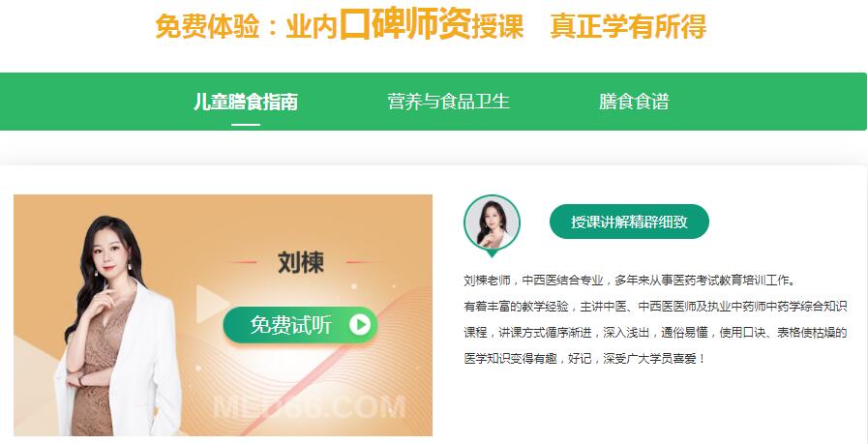
Task: Open the teacher's circular avatar
Action: (x=492, y=222)
